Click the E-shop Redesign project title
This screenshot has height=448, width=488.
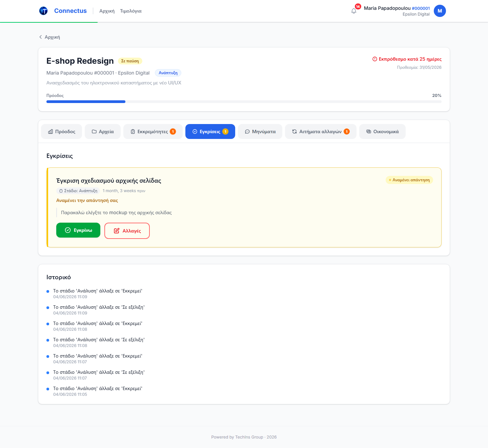[x=80, y=61]
